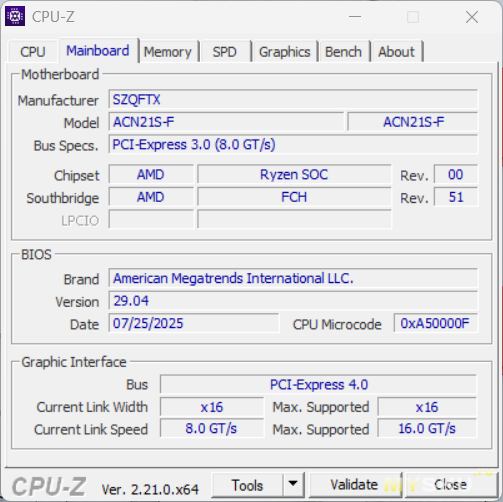Switch to the CPU tab
Image resolution: width=503 pixels, height=502 pixels.
33,52
